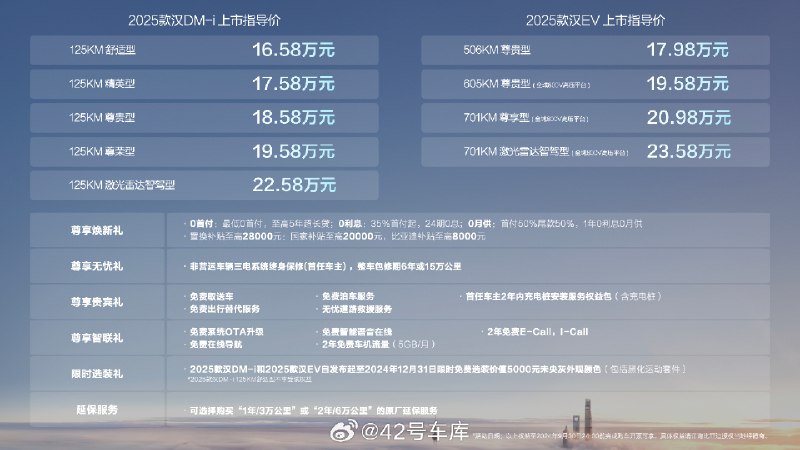This screenshot has height=450, width=800.
Task: Select the 506KM 尊贵型 label
Action: (x=497, y=50)
